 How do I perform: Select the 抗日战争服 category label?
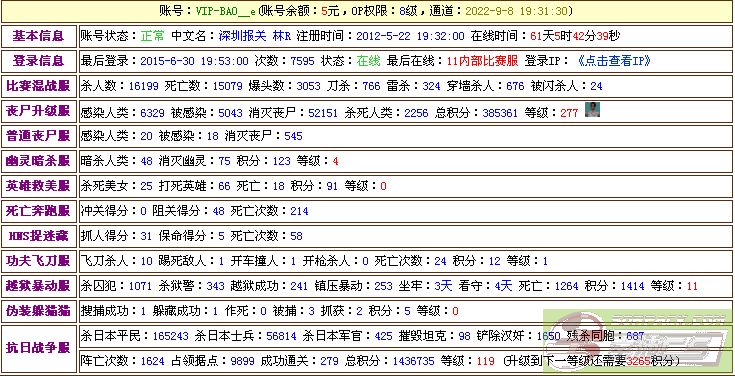point(38,348)
